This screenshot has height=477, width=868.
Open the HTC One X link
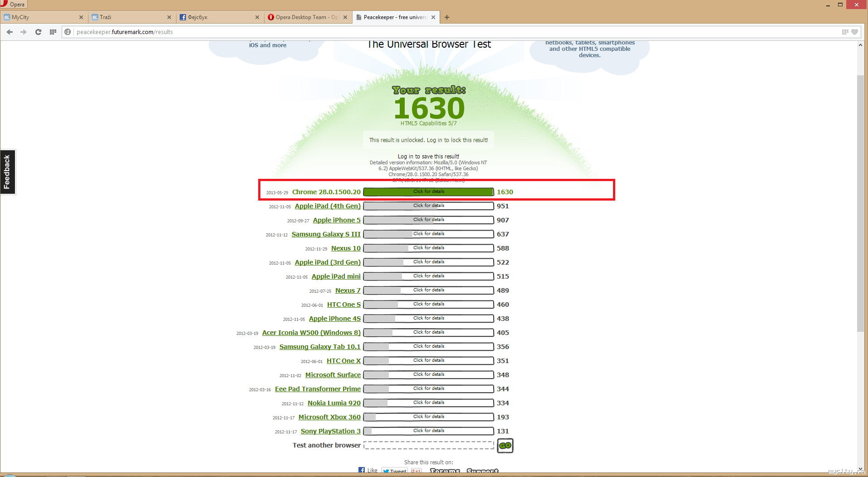(x=343, y=361)
